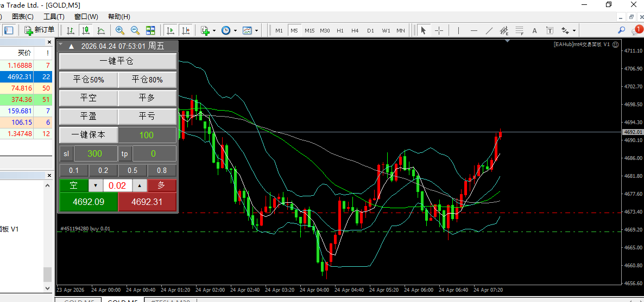Select the text label tool

click(x=550, y=30)
